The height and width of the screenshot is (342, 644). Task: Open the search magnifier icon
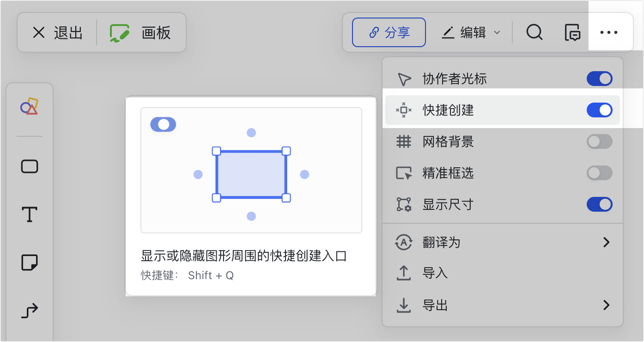(535, 33)
